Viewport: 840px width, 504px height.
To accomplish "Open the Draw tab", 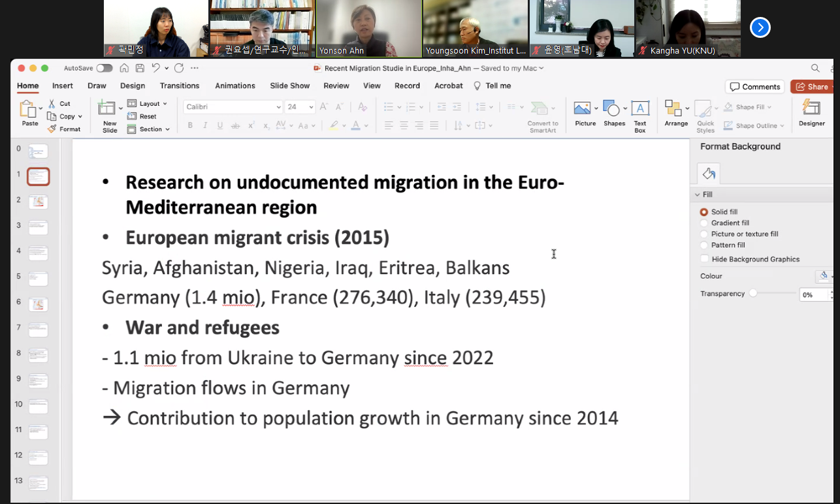I will click(97, 86).
